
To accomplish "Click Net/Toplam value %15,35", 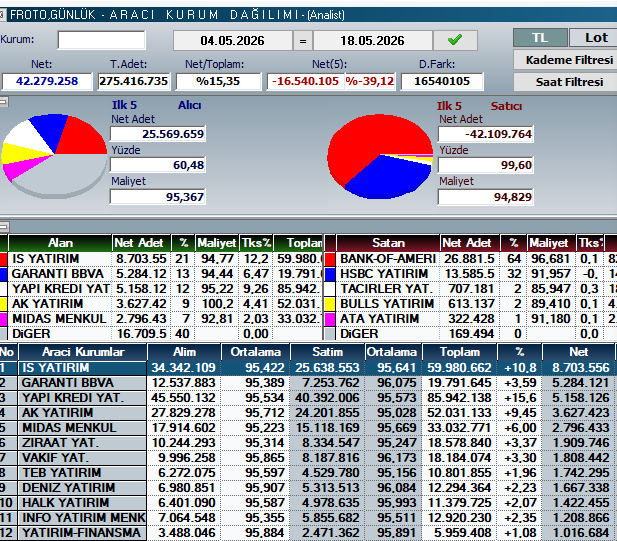I will tap(218, 81).
